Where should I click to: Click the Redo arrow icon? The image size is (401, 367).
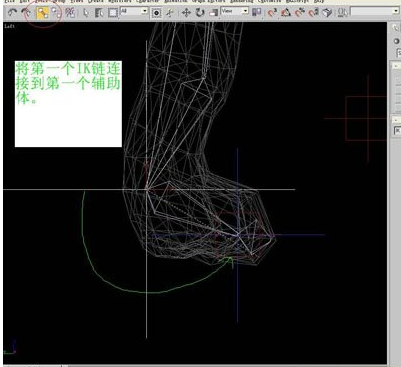26,13
